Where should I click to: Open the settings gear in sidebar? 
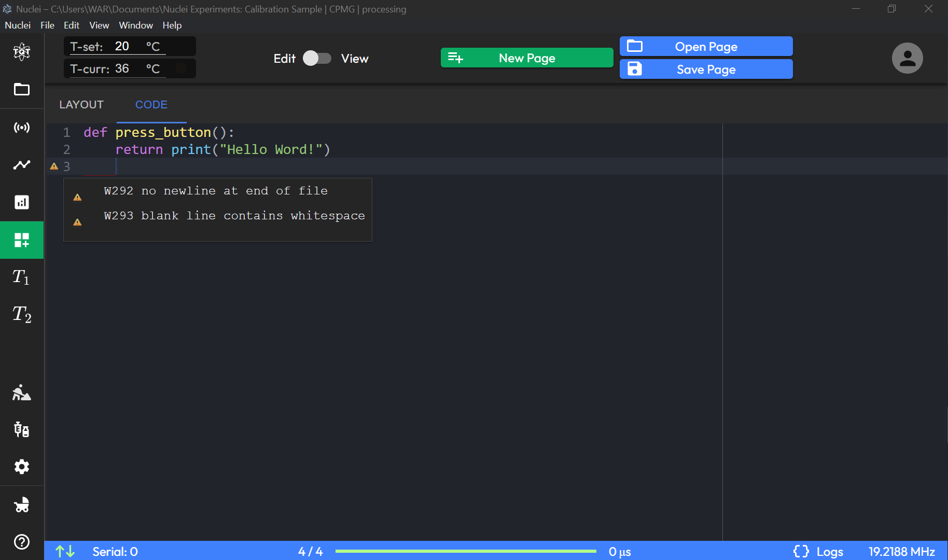[22, 467]
